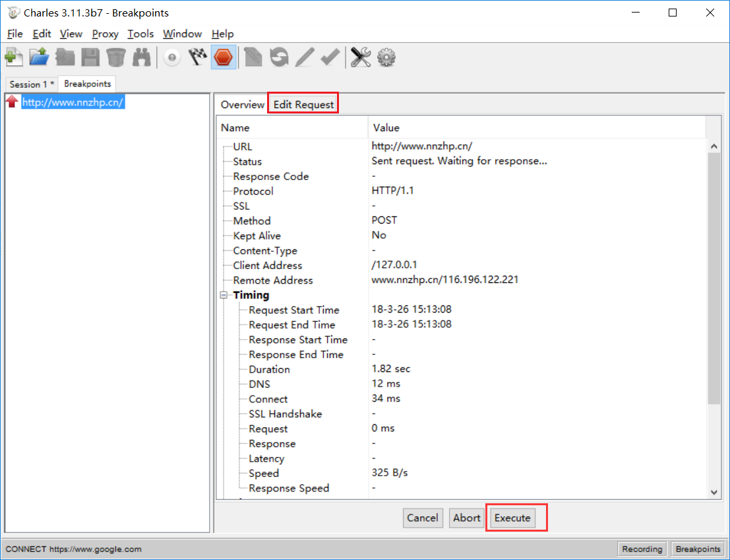Click the New Session icon in the toolbar

tap(14, 57)
